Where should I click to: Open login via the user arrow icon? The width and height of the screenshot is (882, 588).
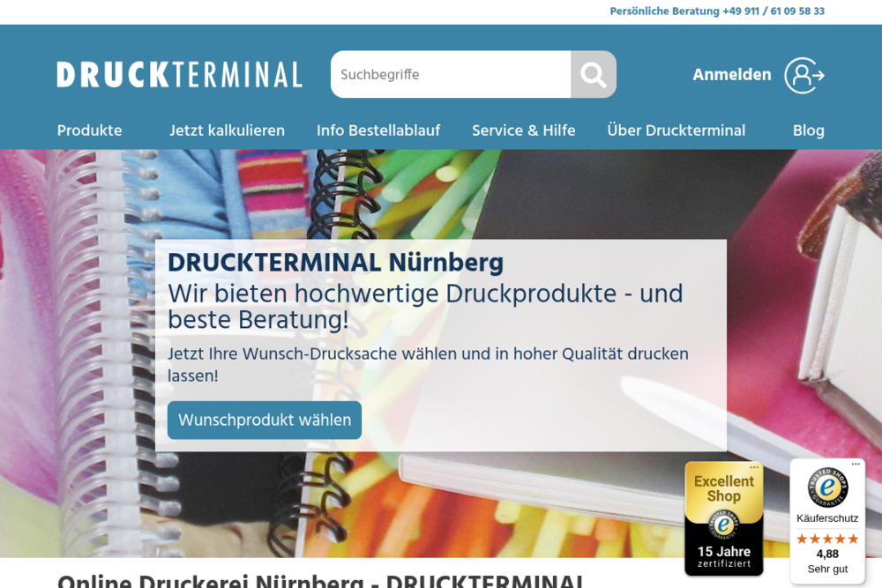tap(804, 75)
